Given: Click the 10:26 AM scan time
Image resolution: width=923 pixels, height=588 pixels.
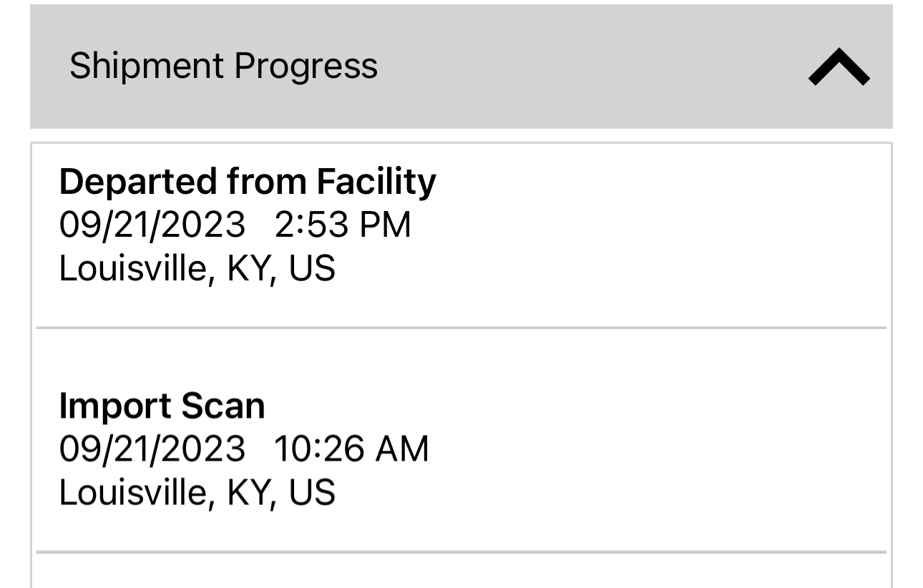Looking at the screenshot, I should pyautogui.click(x=351, y=449).
